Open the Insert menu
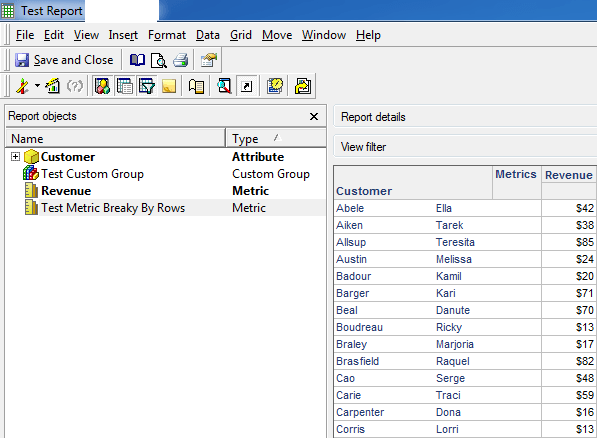Image resolution: width=597 pixels, height=438 pixels. point(123,35)
